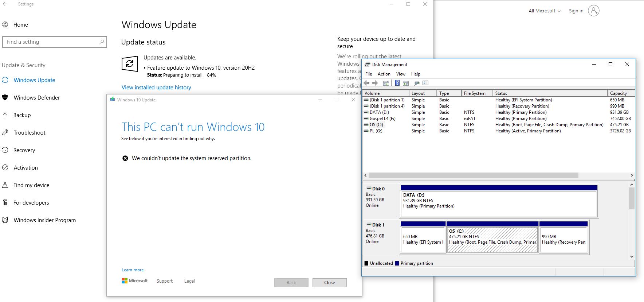644x302 pixels.
Task: Open the View menu in Disk Management
Action: coord(401,74)
